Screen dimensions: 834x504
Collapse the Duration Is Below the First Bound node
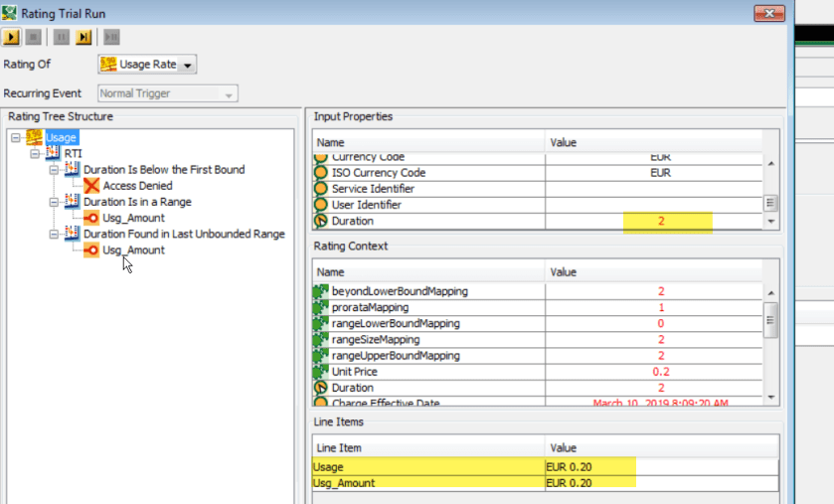coord(54,170)
